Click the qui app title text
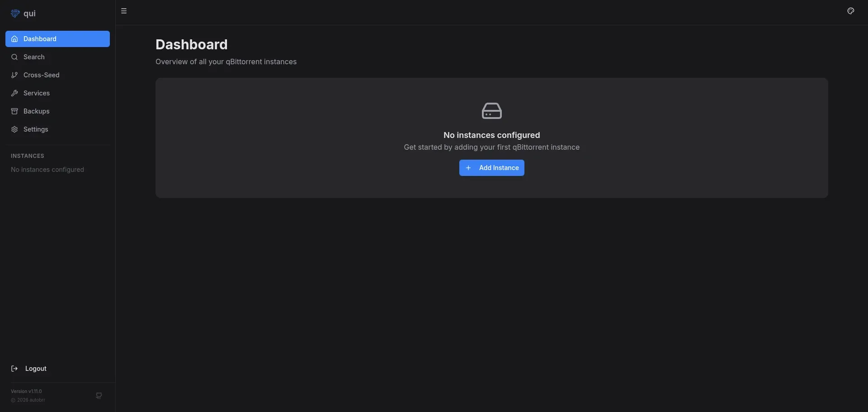The image size is (868, 412). pyautogui.click(x=29, y=14)
